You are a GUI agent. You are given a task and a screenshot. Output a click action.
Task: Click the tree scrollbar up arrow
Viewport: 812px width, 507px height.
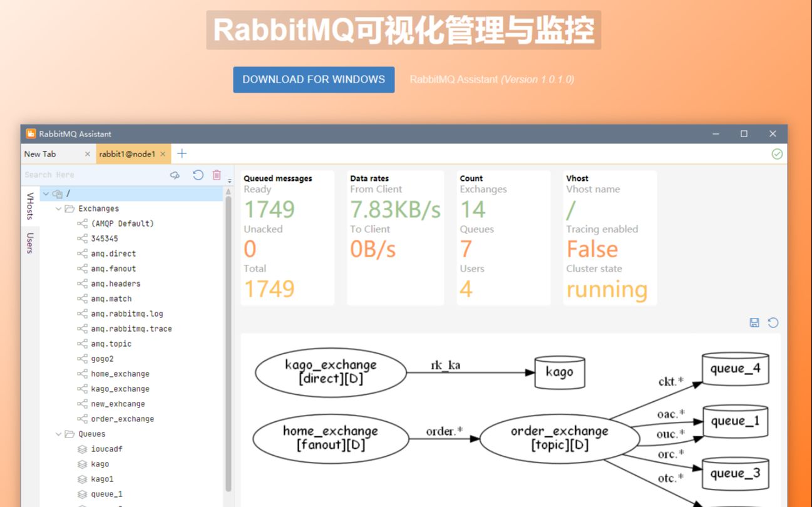coord(229,192)
